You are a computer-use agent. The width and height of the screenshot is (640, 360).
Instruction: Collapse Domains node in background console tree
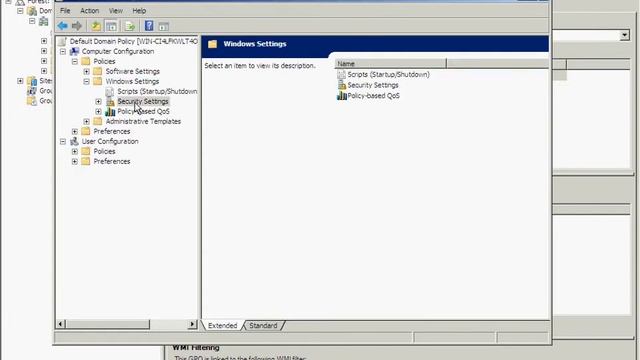[x=20, y=11]
